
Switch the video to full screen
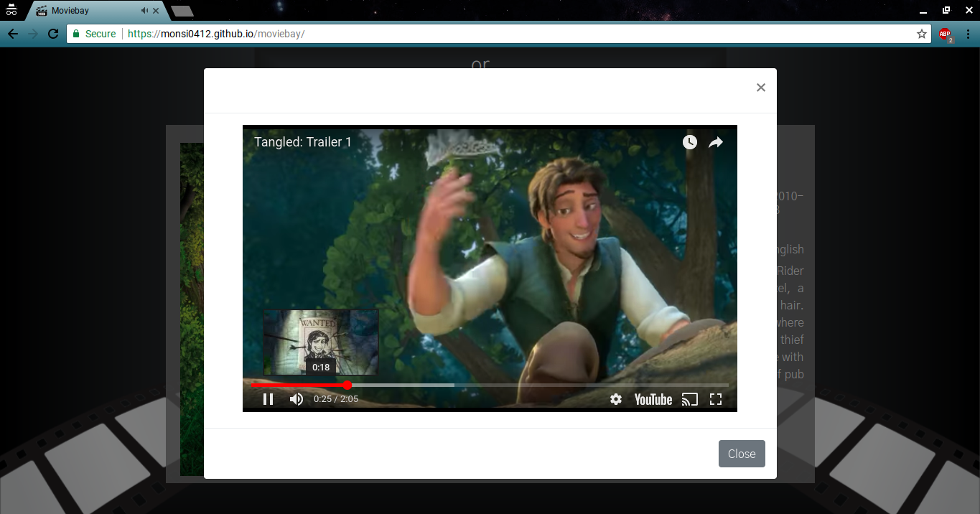(716, 399)
